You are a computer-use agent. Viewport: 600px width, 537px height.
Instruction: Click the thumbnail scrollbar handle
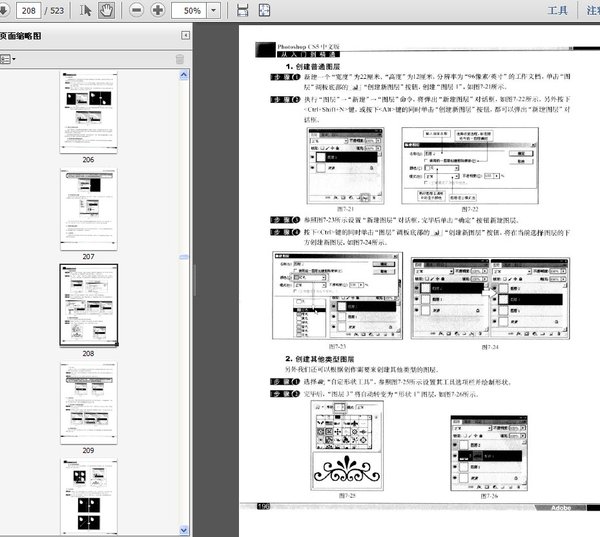pos(184,257)
